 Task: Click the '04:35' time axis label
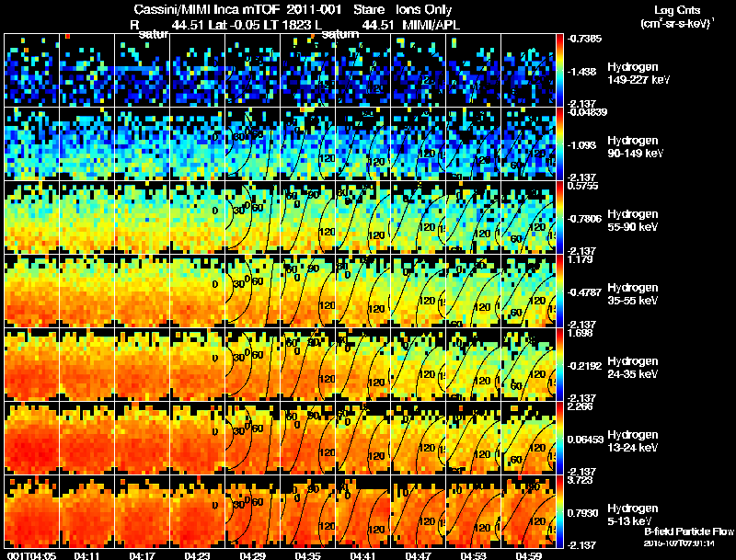307,555
